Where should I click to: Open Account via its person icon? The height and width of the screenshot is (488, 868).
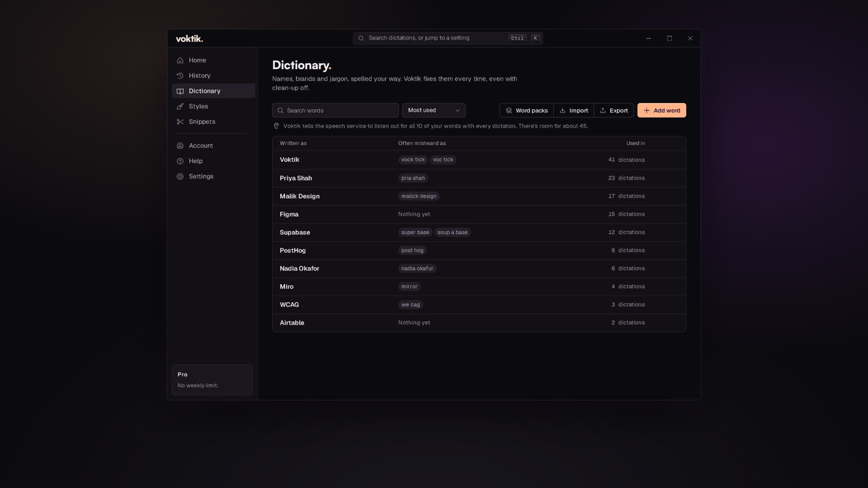click(180, 146)
